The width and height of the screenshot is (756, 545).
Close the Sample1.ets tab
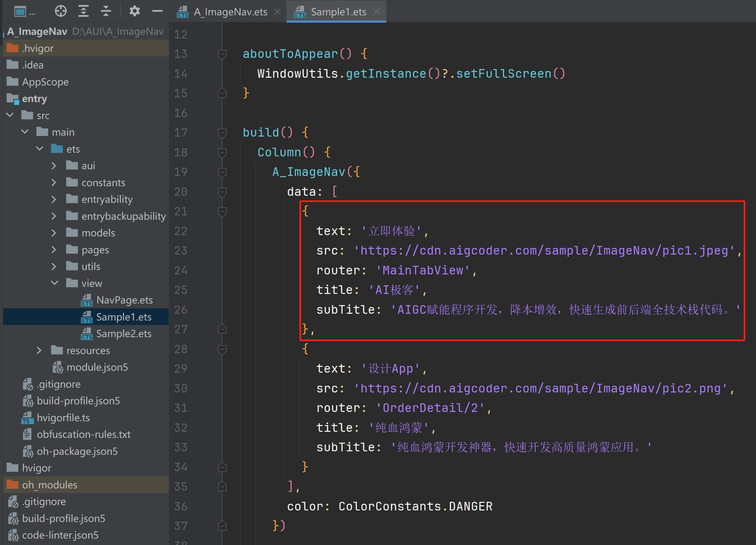tap(376, 12)
